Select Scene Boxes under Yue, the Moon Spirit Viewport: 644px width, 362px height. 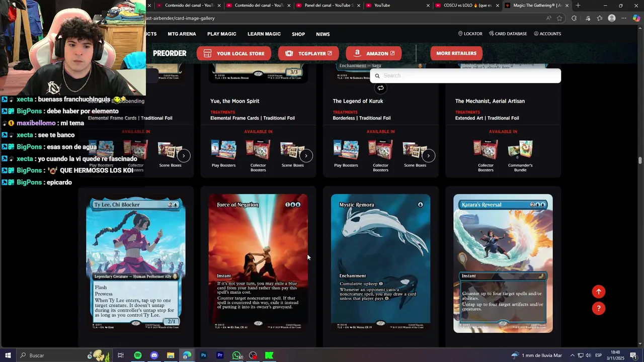coord(292,154)
